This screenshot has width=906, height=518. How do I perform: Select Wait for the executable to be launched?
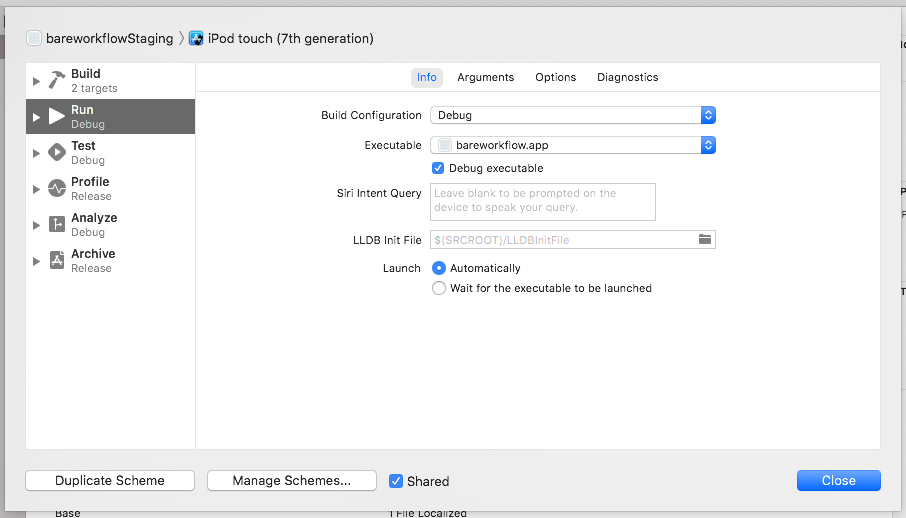click(x=439, y=288)
